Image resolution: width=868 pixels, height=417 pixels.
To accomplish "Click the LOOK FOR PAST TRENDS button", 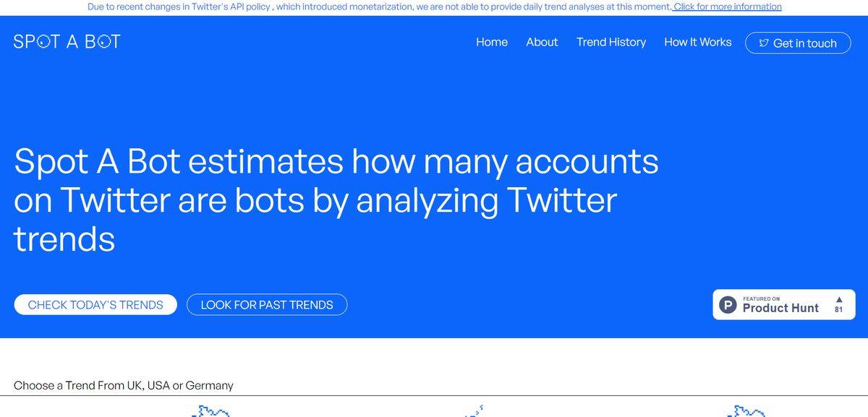I will pos(266,304).
